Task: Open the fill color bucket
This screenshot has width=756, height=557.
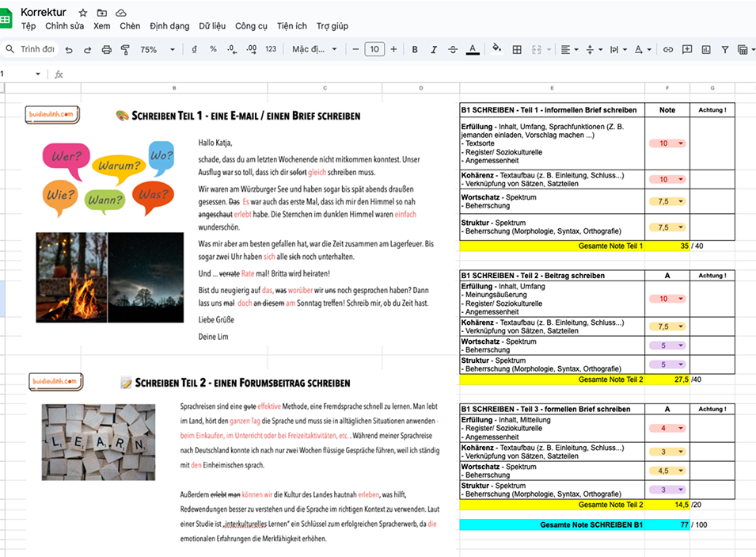Action: (496, 48)
